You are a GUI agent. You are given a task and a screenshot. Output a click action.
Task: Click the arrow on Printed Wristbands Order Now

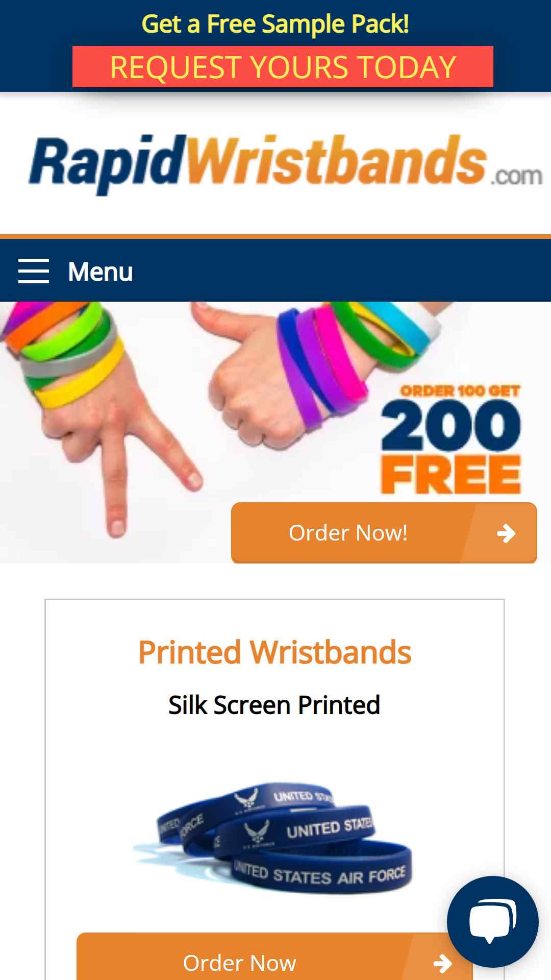(442, 964)
